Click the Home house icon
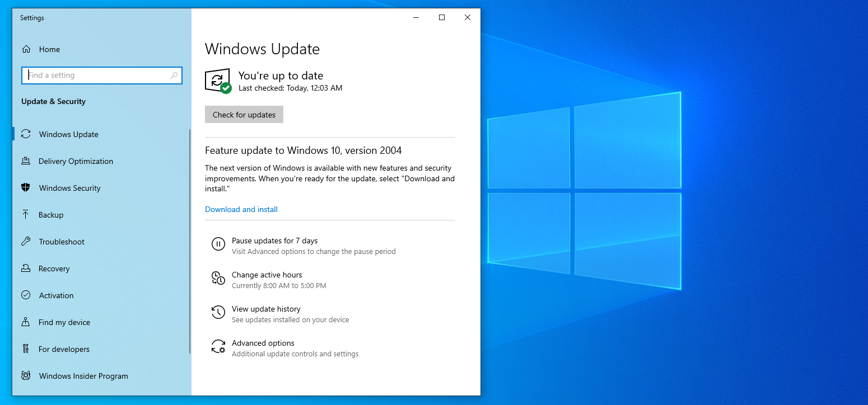Viewport: 868px width, 405px height. point(26,49)
